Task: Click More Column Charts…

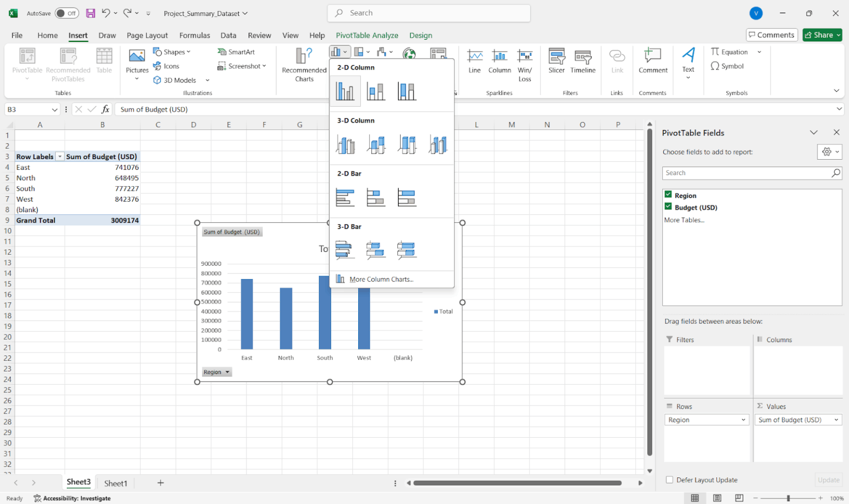Action: pos(381,279)
